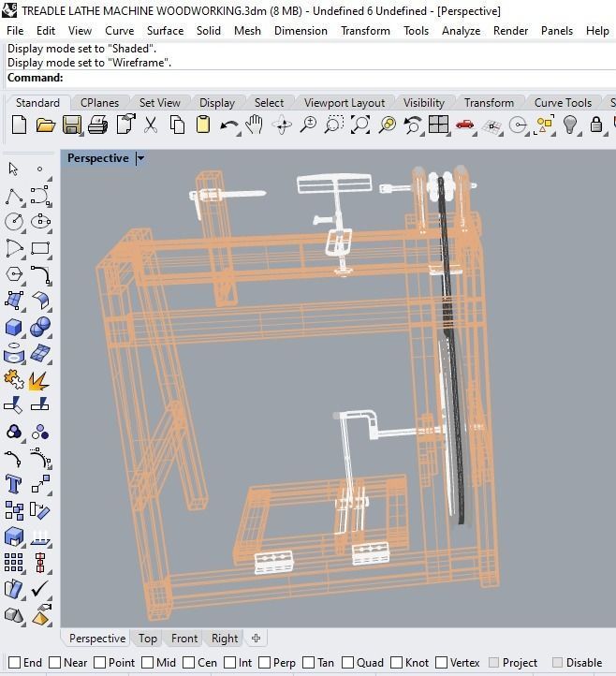The height and width of the screenshot is (676, 616).
Task: Switch to the CPlanes toolbar tab
Action: point(99,103)
